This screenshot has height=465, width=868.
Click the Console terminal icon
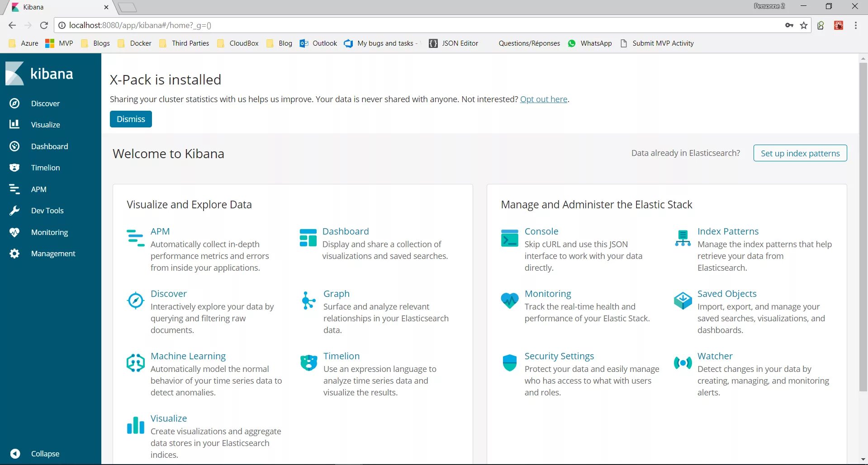[x=510, y=238]
